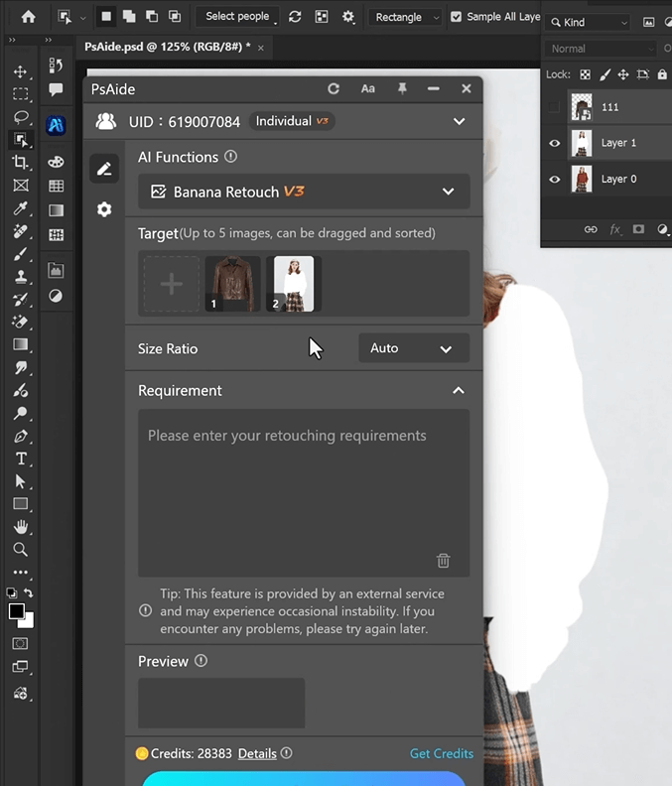Click the Select people button

[x=237, y=17]
